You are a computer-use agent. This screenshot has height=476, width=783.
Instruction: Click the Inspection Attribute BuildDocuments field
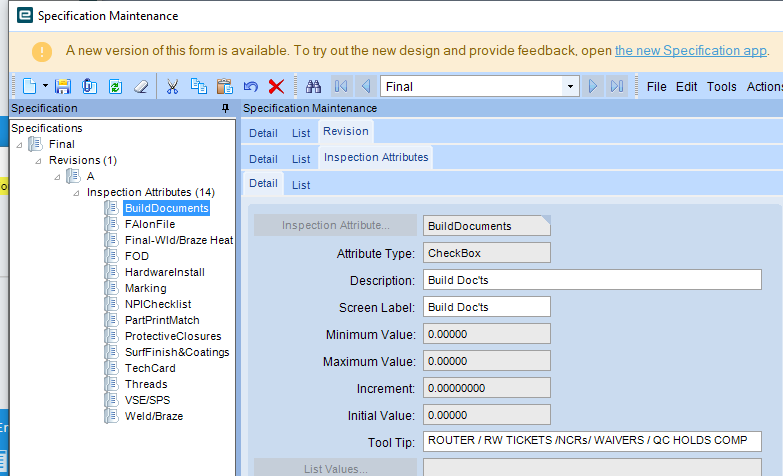[x=486, y=226]
